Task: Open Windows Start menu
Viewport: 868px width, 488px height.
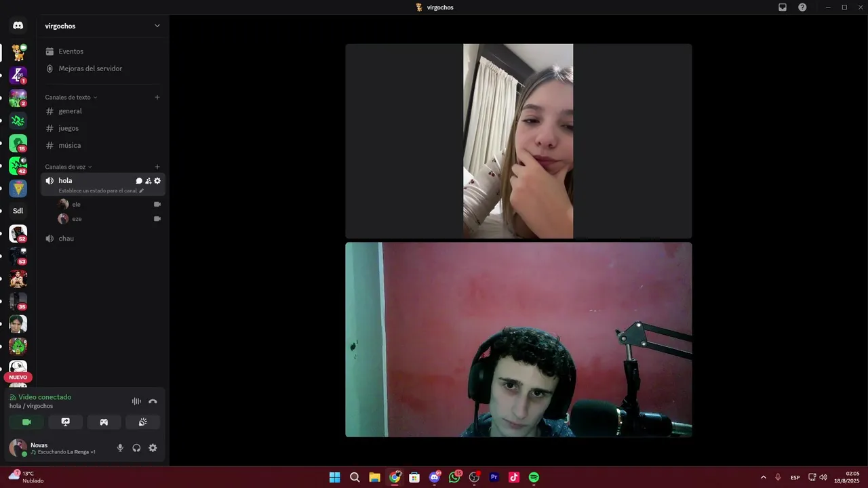Action: pos(334,477)
